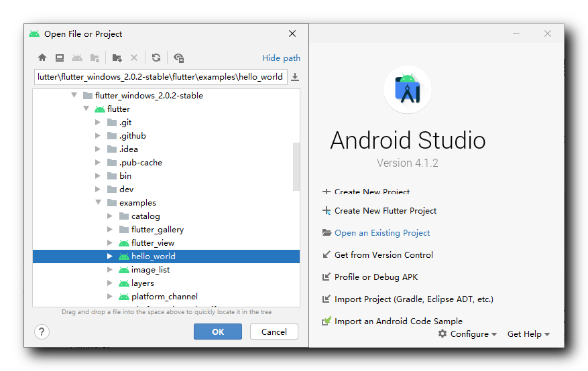This screenshot has width=588, height=371.
Task: Click the android icon beside flutter folder
Action: [x=100, y=109]
